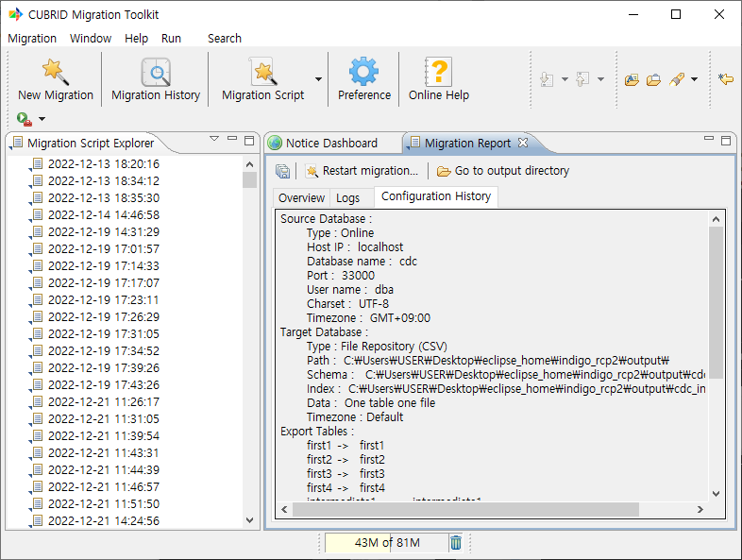
Task: Select script 2022-12-19 17:23:11
Action: pos(104,299)
